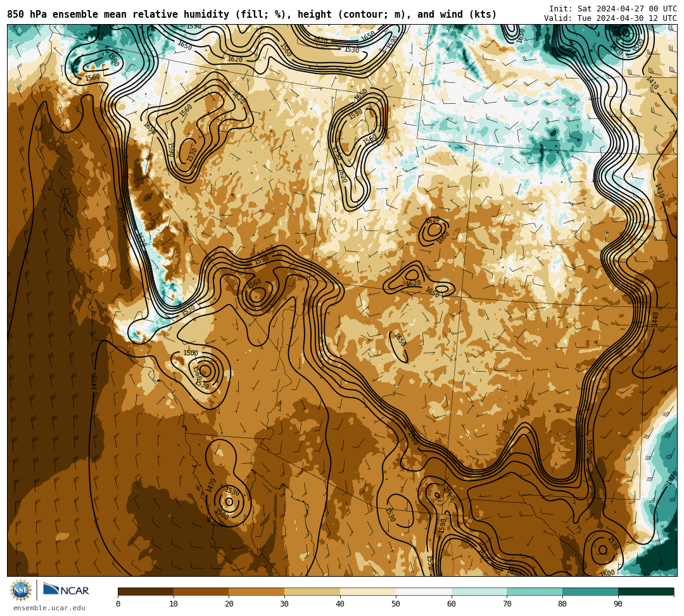This screenshot has width=684, height=616.
Task: Click the colorbar label '90'
Action: coord(618,604)
